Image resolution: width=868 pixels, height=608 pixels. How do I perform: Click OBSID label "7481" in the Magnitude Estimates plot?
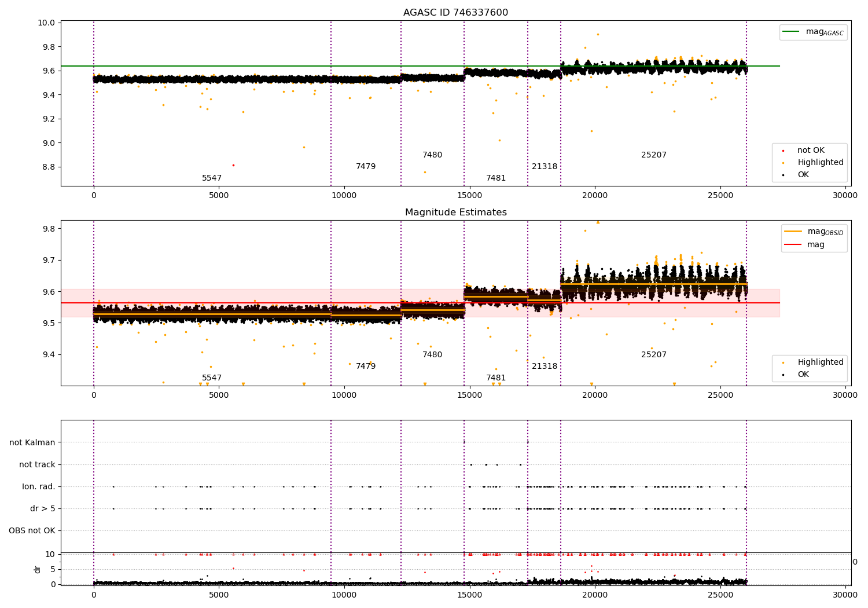[496, 378]
